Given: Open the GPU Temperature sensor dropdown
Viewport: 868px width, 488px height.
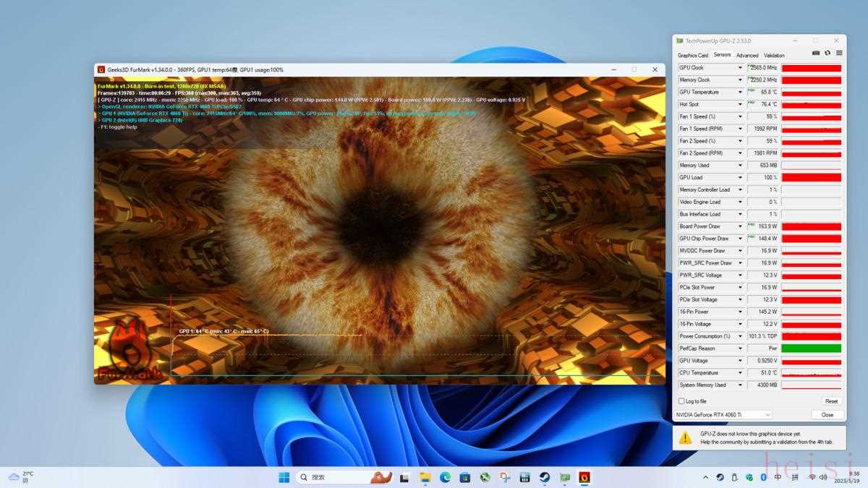Looking at the screenshot, I should click(x=740, y=93).
